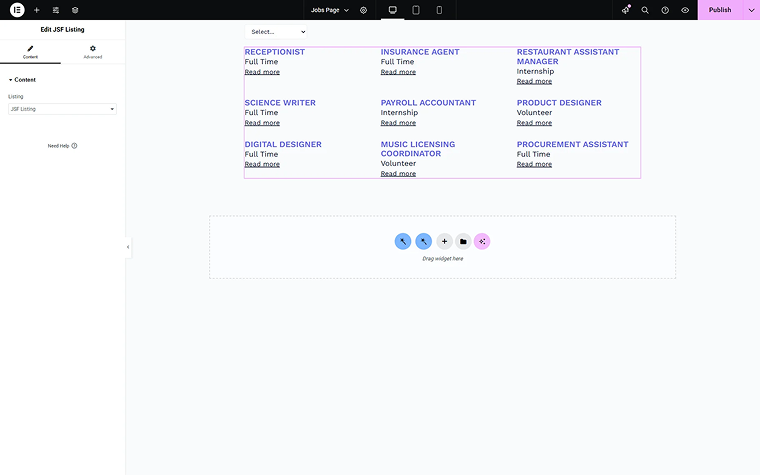Open template library folder icon

pos(463,241)
